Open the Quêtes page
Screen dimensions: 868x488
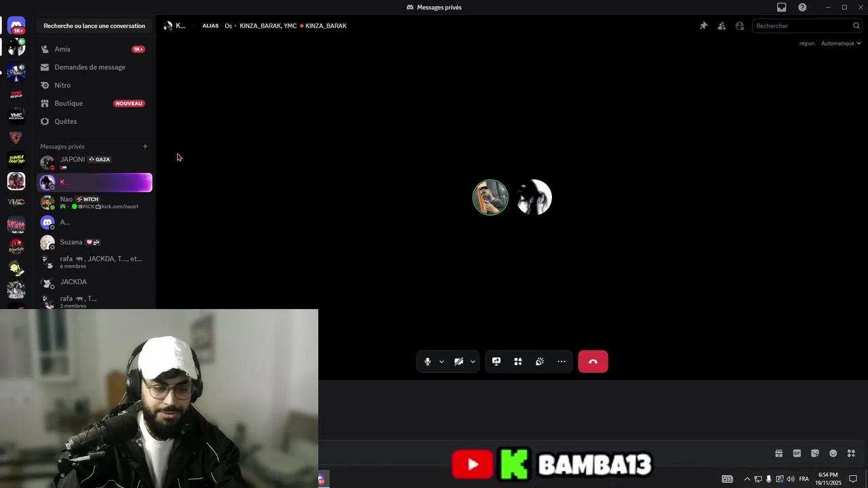point(94,121)
